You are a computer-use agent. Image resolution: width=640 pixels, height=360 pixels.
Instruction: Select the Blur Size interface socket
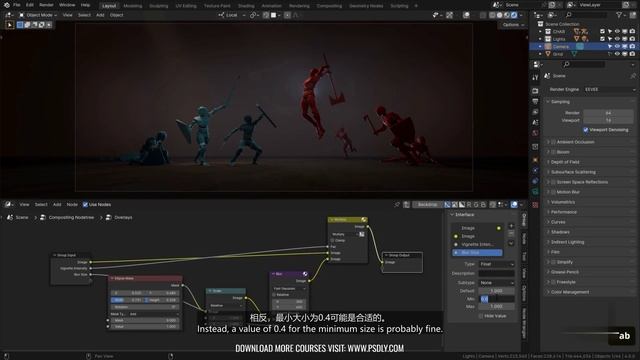[477, 253]
